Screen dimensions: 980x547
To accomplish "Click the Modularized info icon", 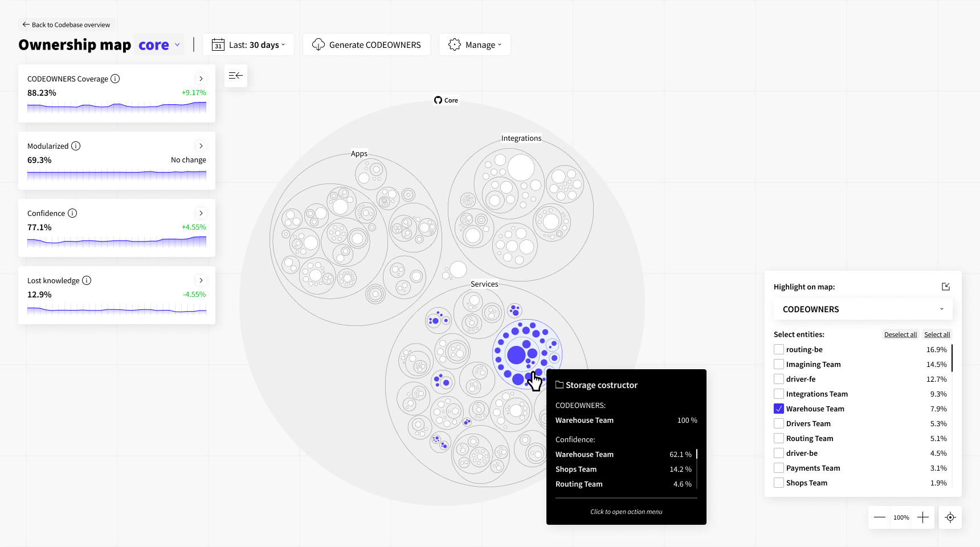I will tap(76, 146).
